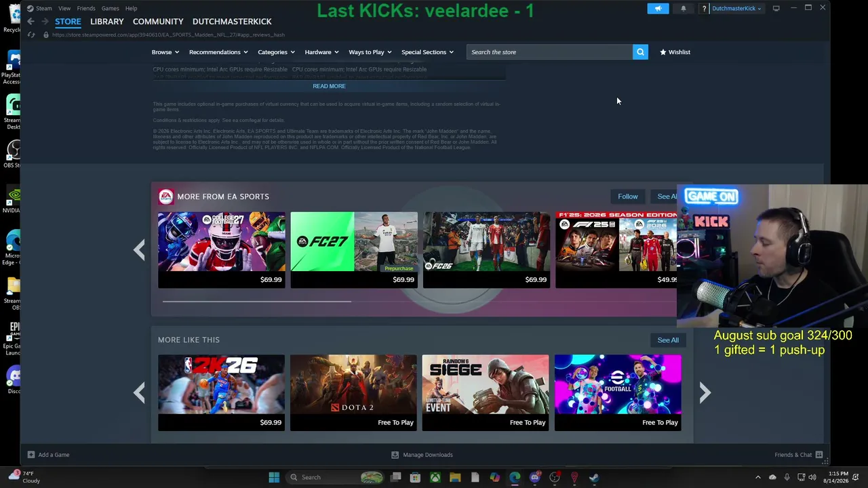The width and height of the screenshot is (868, 488).
Task: Switch to the LIBRARY tab
Action: click(107, 22)
